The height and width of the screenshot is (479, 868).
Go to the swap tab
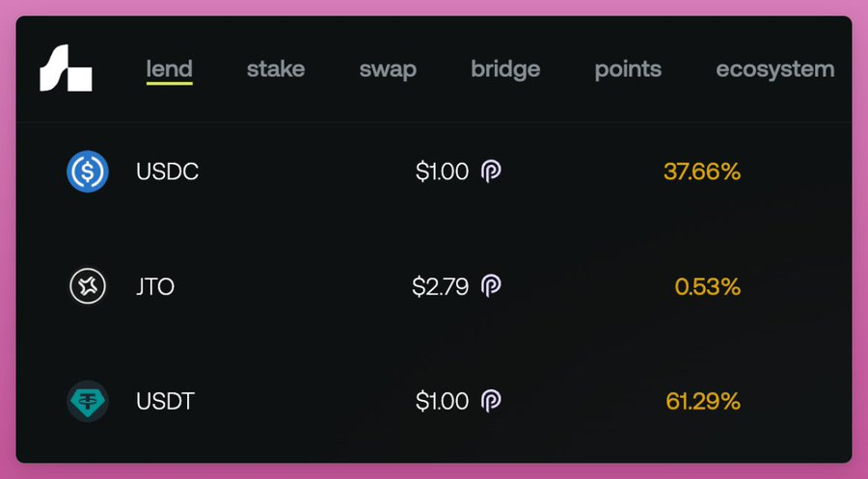[388, 69]
